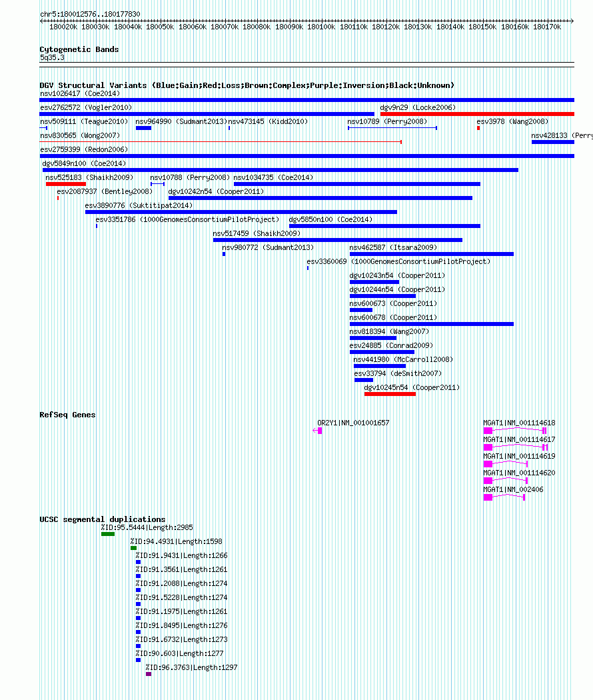Viewport: 593px width, 700px height.
Task: Click the DGV Structural Variants track title
Action: 247,85
